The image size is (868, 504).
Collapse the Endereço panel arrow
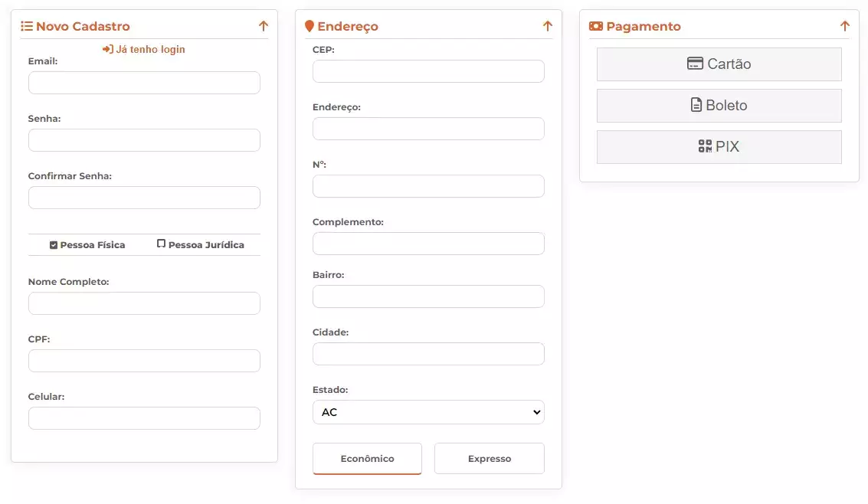pos(548,26)
